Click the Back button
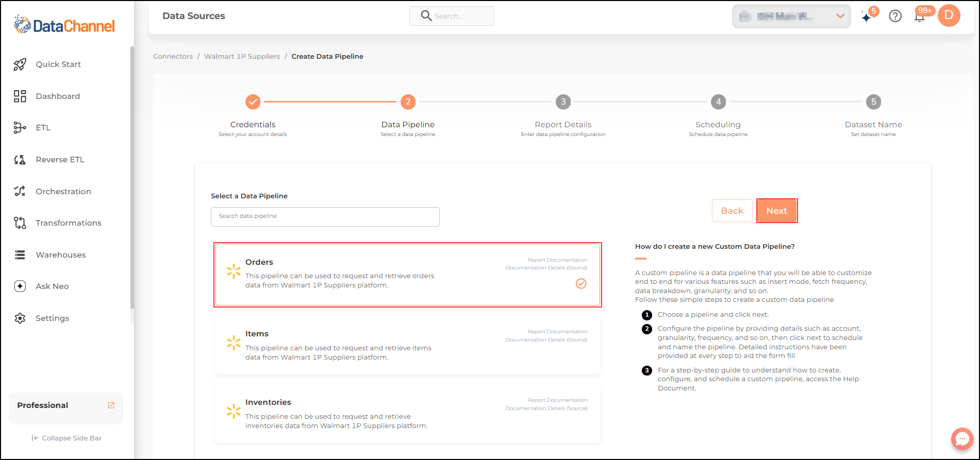 (732, 211)
